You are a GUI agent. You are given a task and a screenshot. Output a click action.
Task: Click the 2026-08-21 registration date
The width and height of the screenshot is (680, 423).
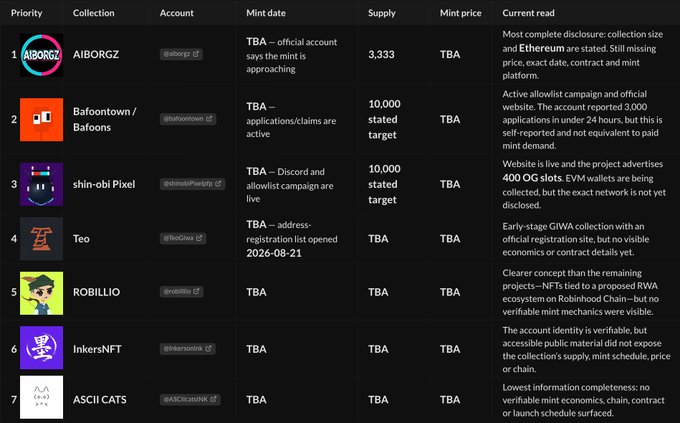point(274,253)
